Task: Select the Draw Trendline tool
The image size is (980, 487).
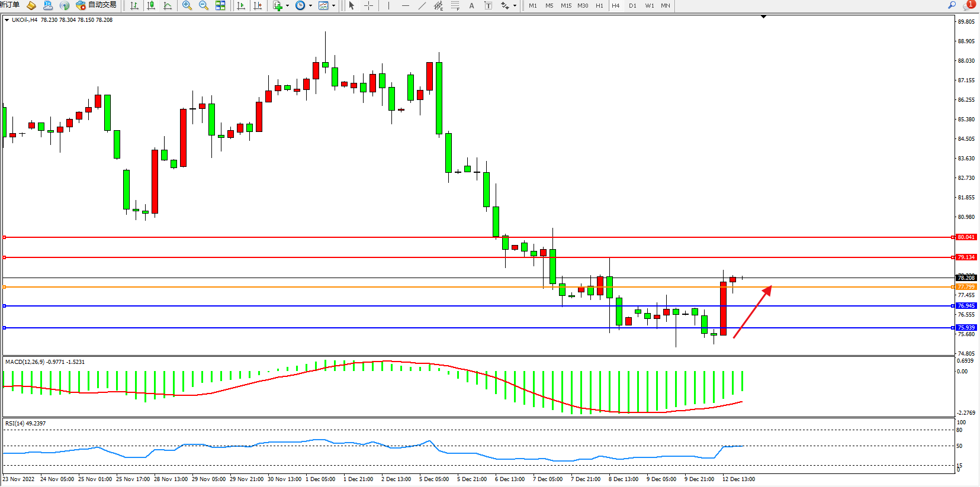Action: pos(422,5)
